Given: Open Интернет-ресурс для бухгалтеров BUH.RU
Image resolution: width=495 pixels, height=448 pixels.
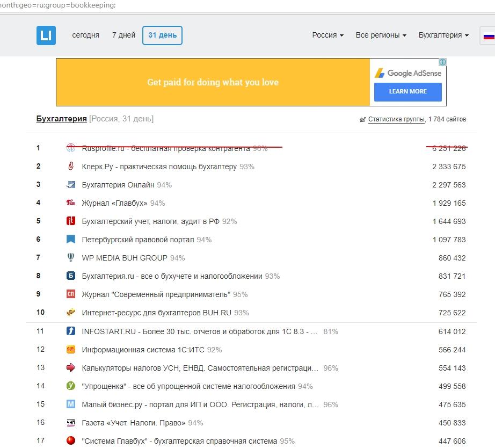Looking at the screenshot, I should pyautogui.click(x=157, y=313).
